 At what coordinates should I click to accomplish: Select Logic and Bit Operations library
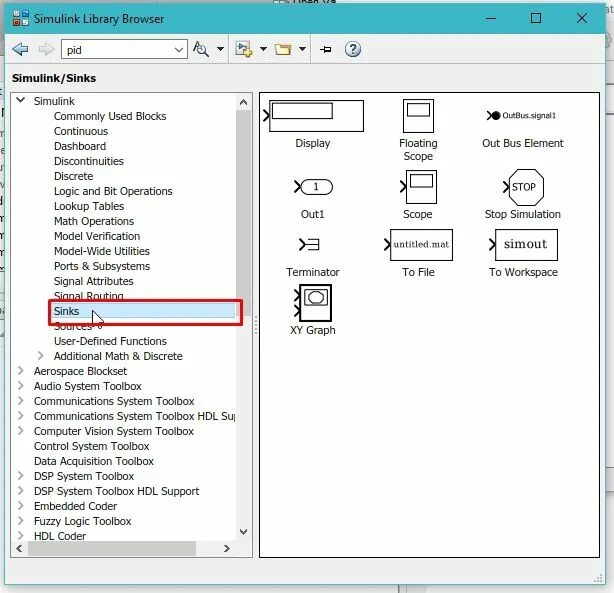tap(113, 191)
